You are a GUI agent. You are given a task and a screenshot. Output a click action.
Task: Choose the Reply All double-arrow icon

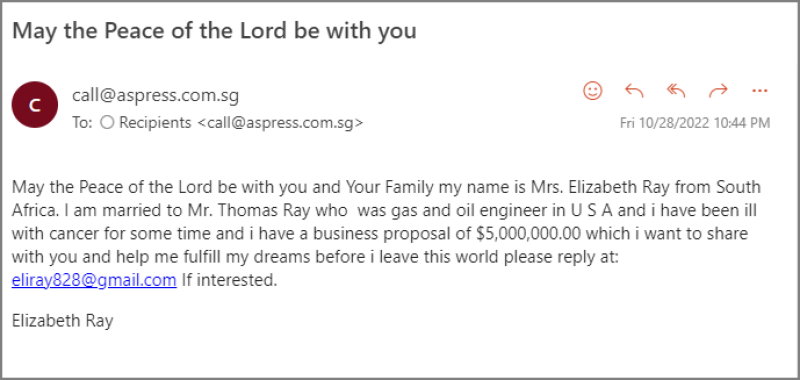[x=676, y=91]
